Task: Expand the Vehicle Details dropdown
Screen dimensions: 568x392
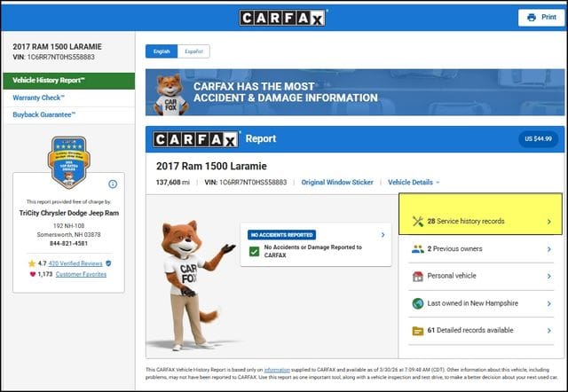Action: pyautogui.click(x=414, y=182)
